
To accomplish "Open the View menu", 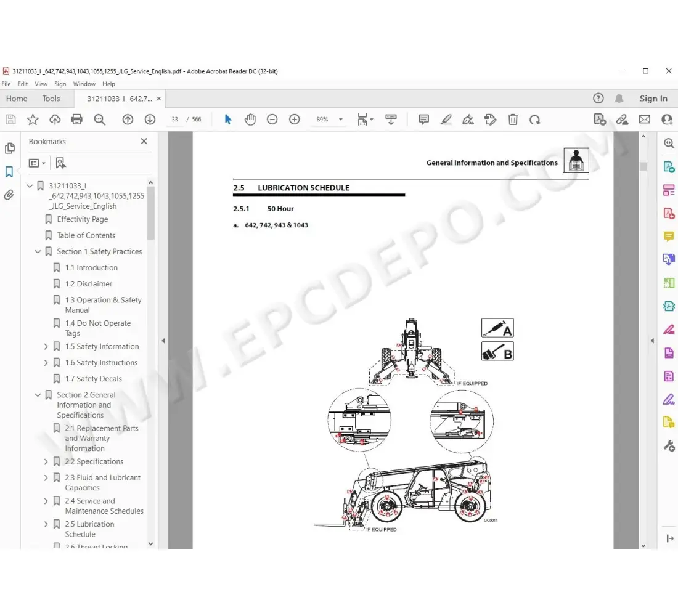I will [x=41, y=84].
